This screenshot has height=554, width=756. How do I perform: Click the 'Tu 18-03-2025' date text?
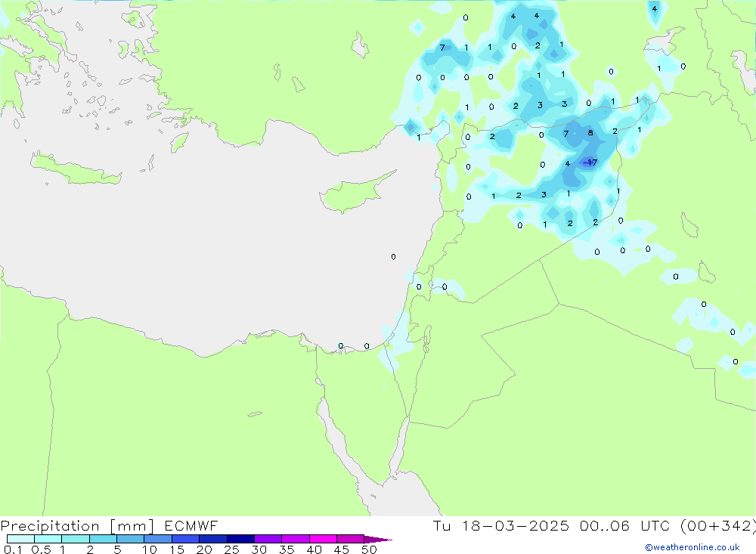[501, 526]
